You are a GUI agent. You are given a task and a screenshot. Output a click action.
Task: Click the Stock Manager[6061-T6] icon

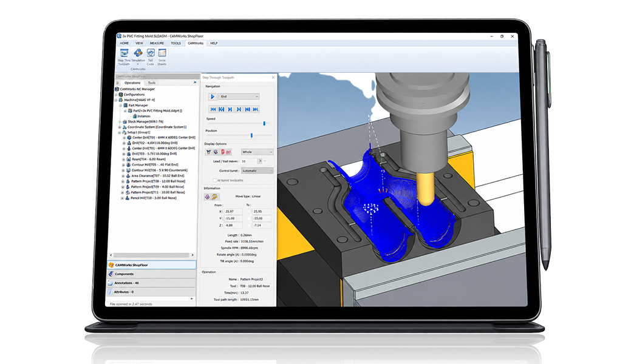click(x=124, y=121)
